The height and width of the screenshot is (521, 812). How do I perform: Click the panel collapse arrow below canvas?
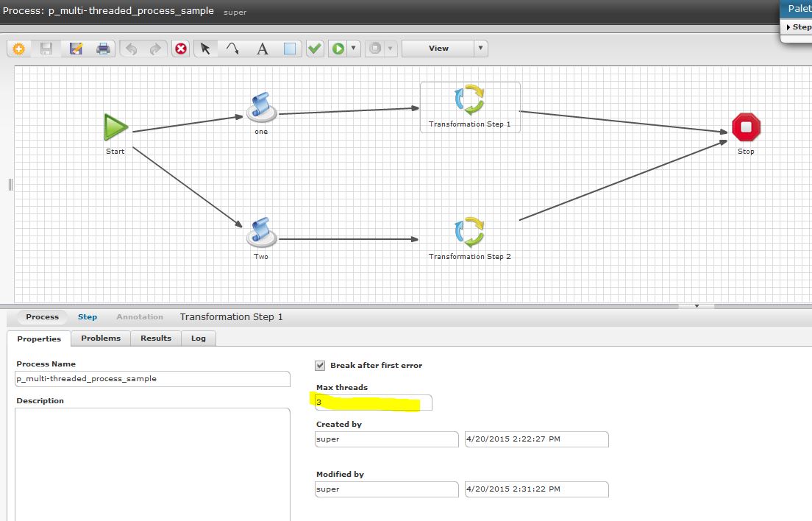point(697,306)
